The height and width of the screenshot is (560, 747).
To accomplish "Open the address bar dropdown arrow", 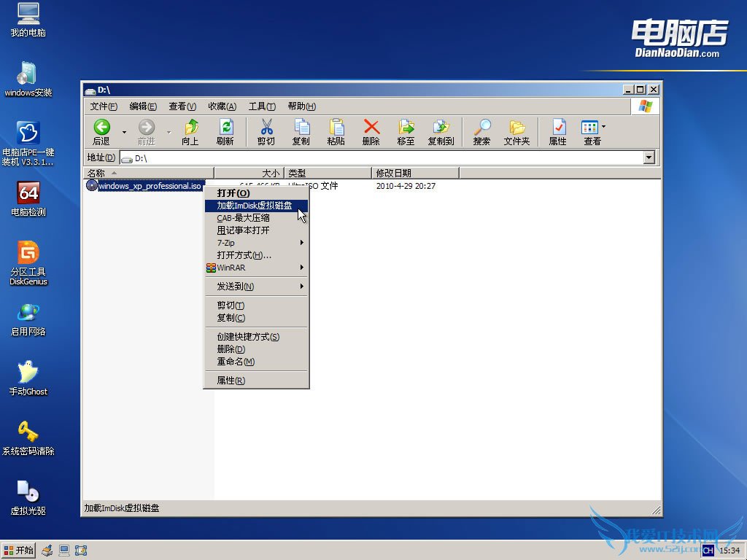I will tap(649, 157).
